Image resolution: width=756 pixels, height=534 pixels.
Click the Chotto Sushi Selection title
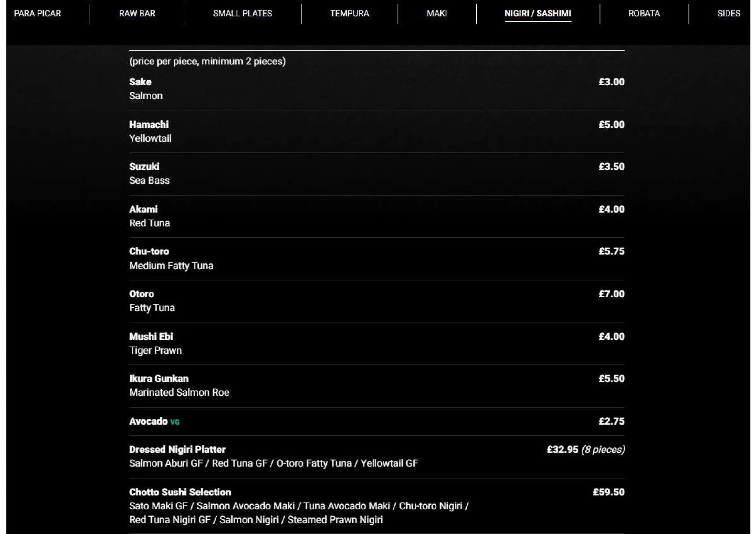[x=180, y=492]
